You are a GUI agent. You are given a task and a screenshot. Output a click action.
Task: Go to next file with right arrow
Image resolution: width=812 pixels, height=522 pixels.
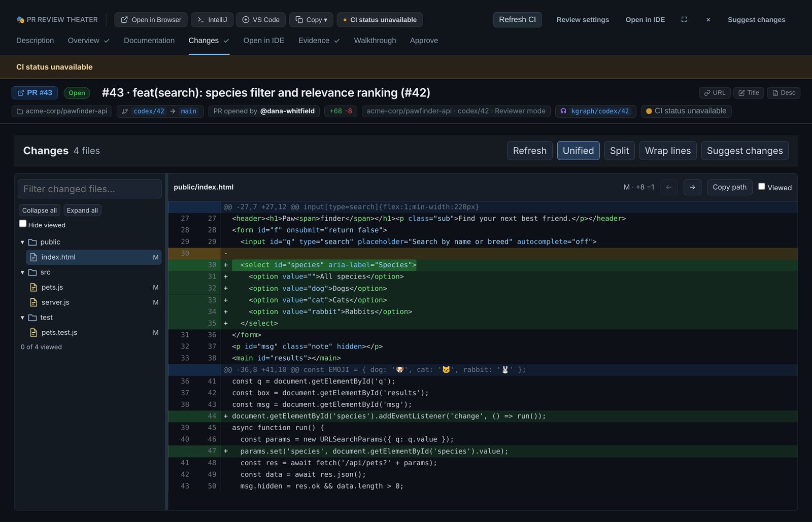692,187
